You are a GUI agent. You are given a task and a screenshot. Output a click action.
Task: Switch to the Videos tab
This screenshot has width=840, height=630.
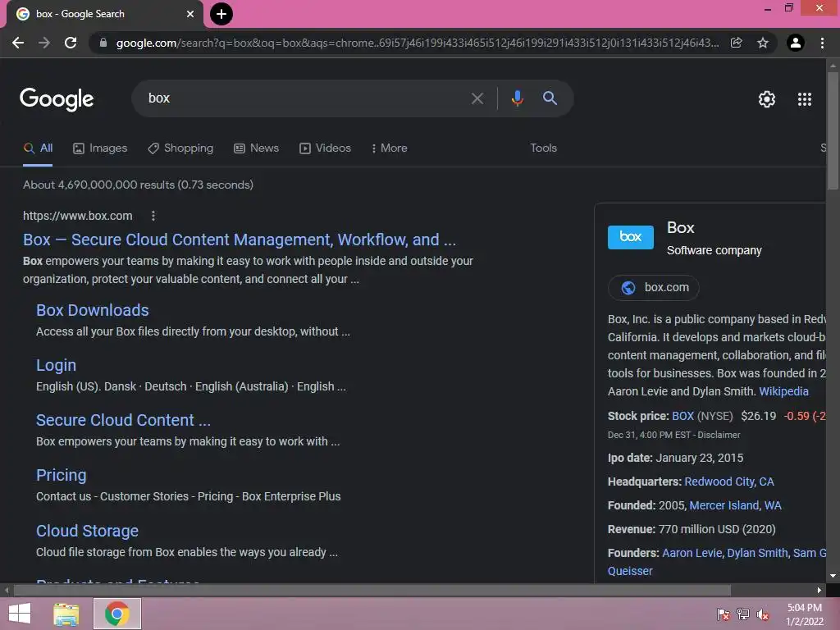pyautogui.click(x=325, y=148)
